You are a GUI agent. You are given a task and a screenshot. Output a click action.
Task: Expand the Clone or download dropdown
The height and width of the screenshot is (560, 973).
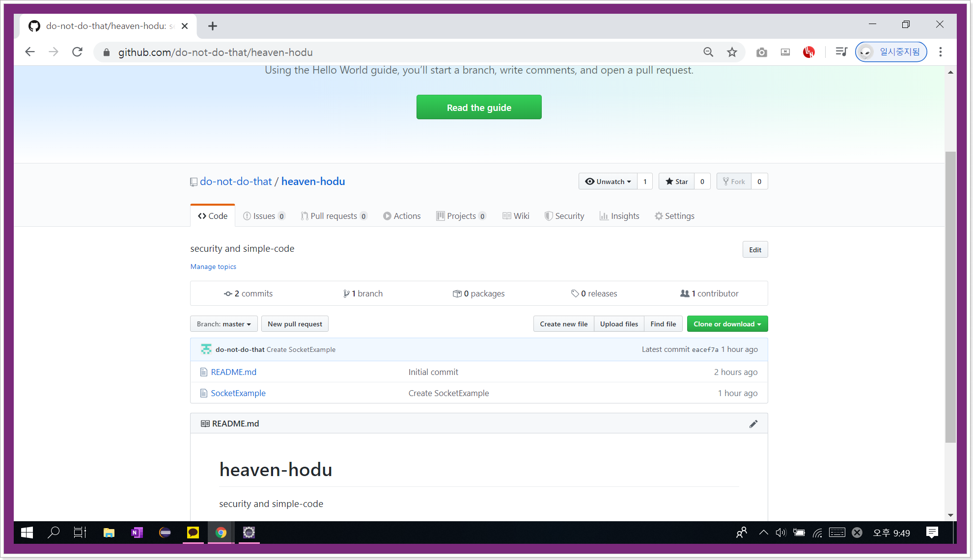pos(727,324)
